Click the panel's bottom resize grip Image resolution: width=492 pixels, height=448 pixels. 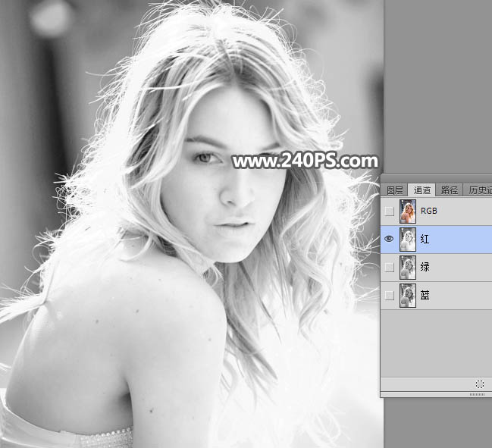point(477,394)
